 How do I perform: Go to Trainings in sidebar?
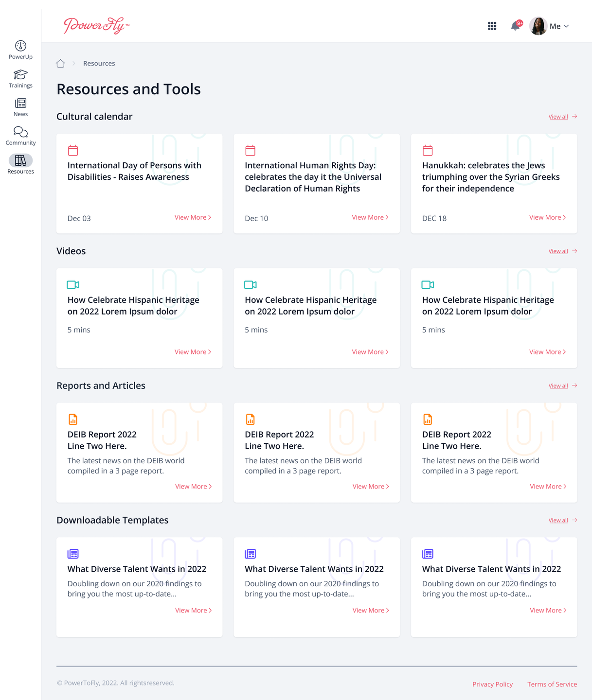click(x=20, y=74)
